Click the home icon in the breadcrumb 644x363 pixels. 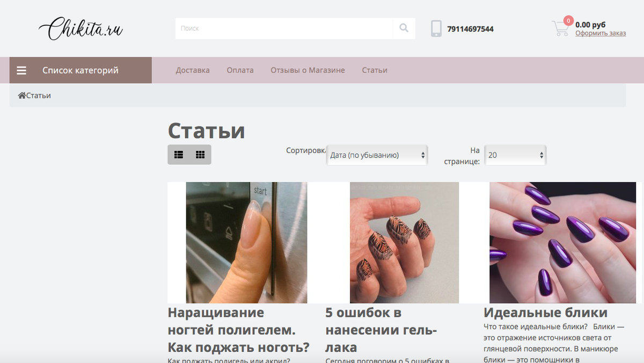pos(20,95)
